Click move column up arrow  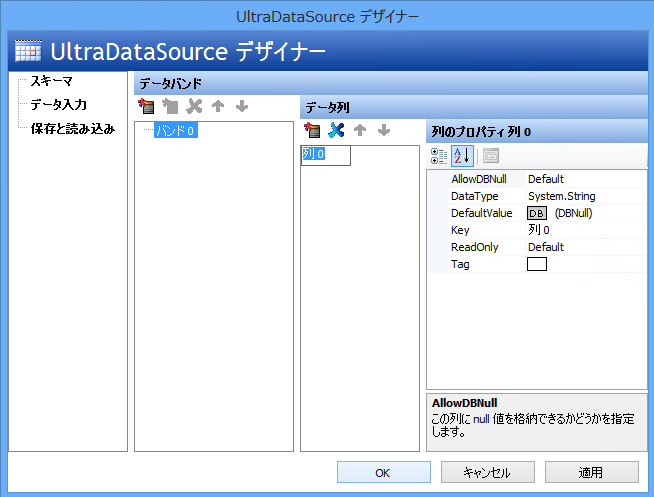pos(360,131)
